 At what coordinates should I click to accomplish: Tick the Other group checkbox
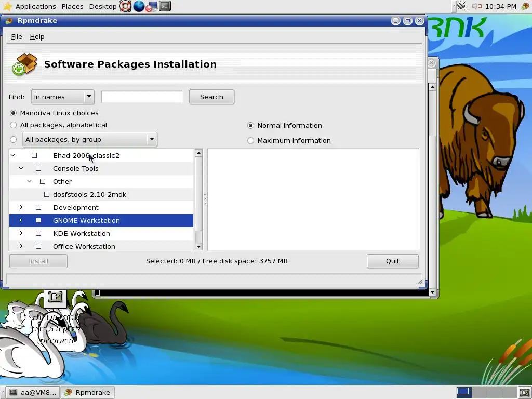[43, 181]
